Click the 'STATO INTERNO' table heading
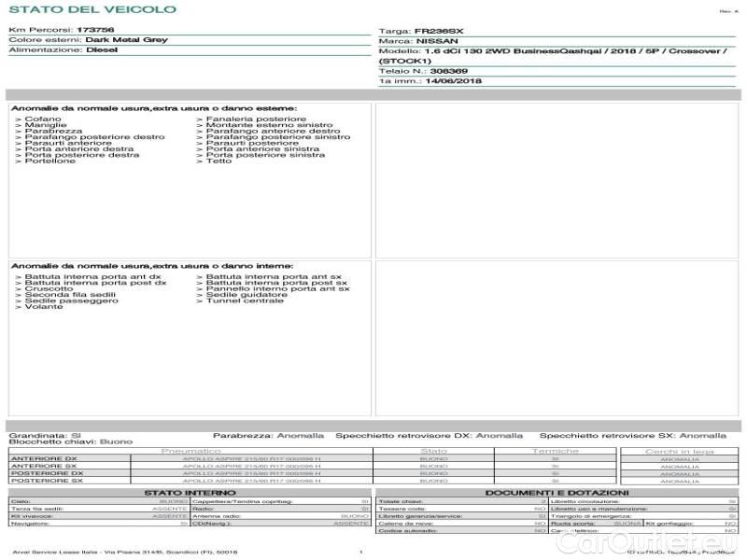Screen dimensions: 747x560 click(190, 493)
